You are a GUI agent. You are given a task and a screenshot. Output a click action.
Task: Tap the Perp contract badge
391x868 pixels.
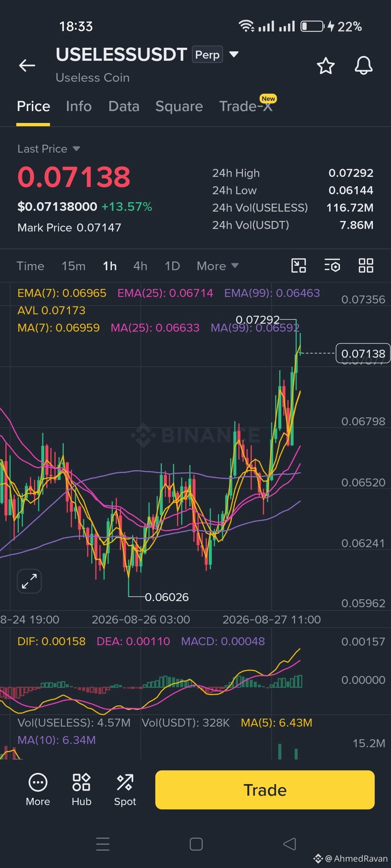[x=207, y=55]
